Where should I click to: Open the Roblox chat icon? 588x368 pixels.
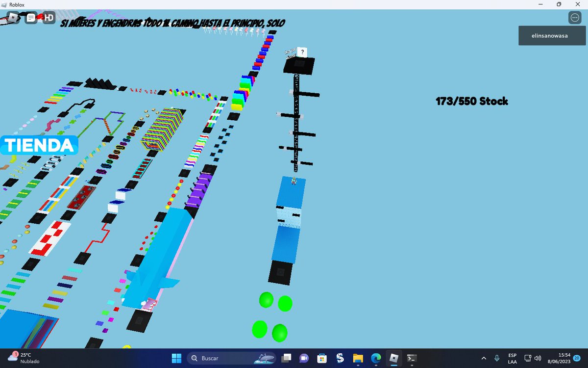pyautogui.click(x=31, y=18)
